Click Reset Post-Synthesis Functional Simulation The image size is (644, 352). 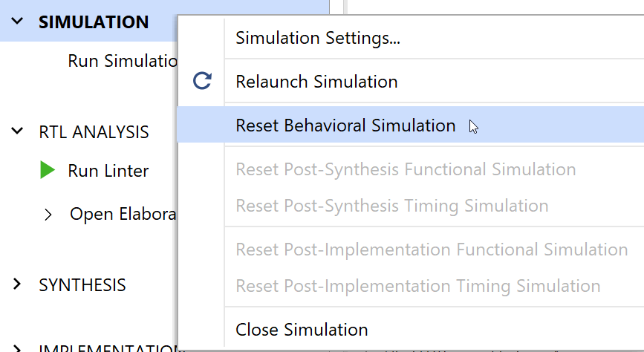click(406, 169)
